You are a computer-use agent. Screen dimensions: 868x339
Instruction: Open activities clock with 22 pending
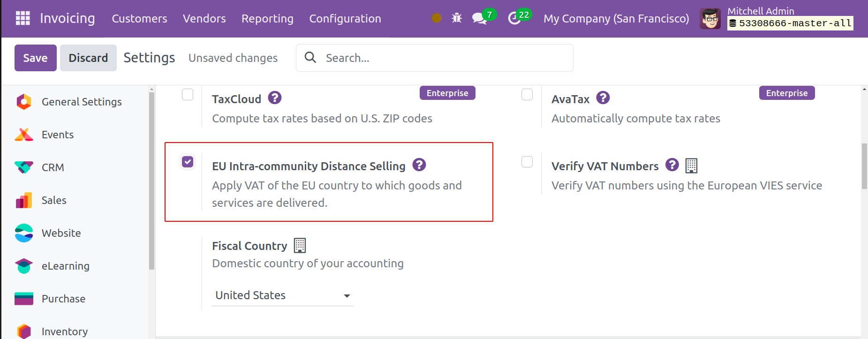coord(520,17)
